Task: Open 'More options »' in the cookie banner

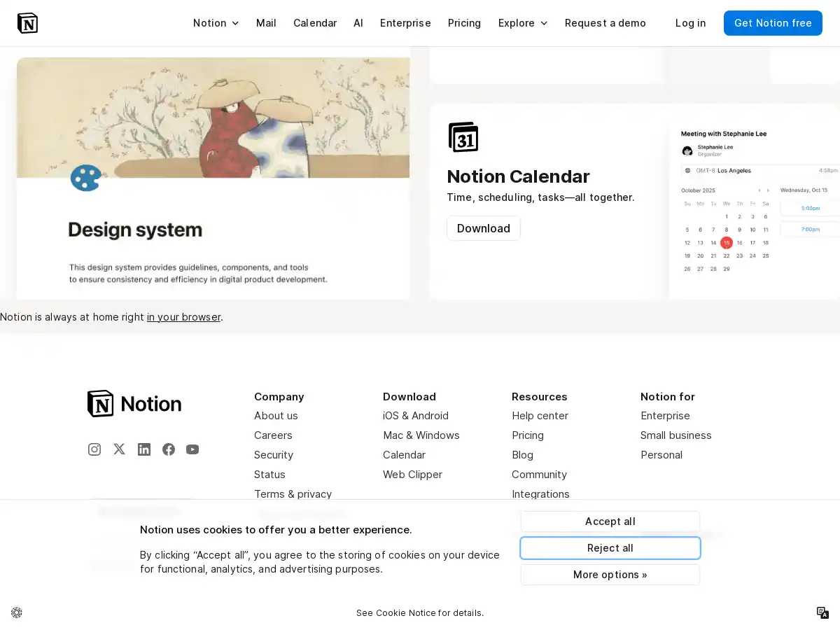Action: point(610,574)
